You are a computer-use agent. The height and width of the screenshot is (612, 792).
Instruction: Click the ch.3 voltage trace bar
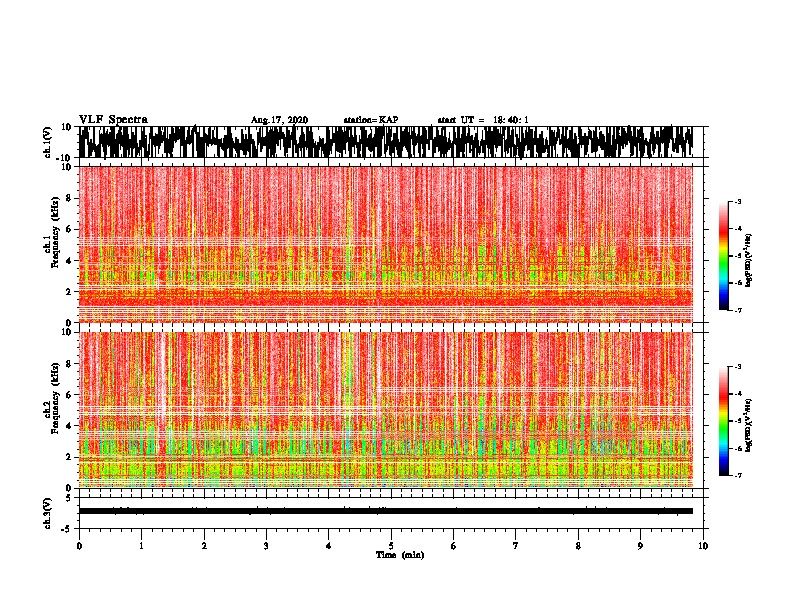coord(386,511)
